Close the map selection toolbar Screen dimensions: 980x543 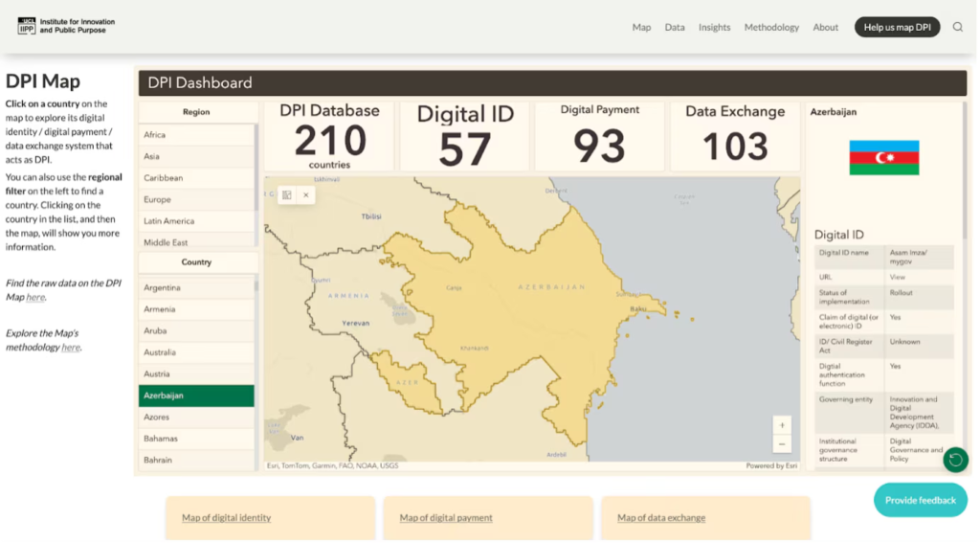306,194
